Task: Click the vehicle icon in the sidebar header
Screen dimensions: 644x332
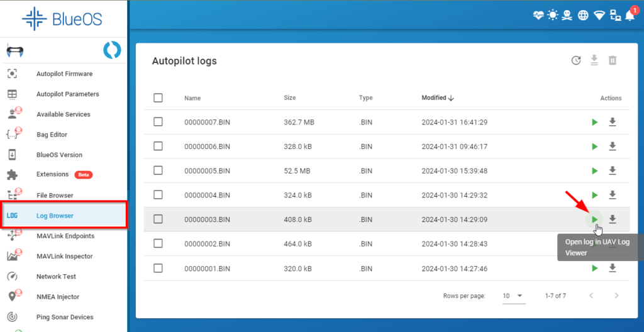Action: click(15, 52)
